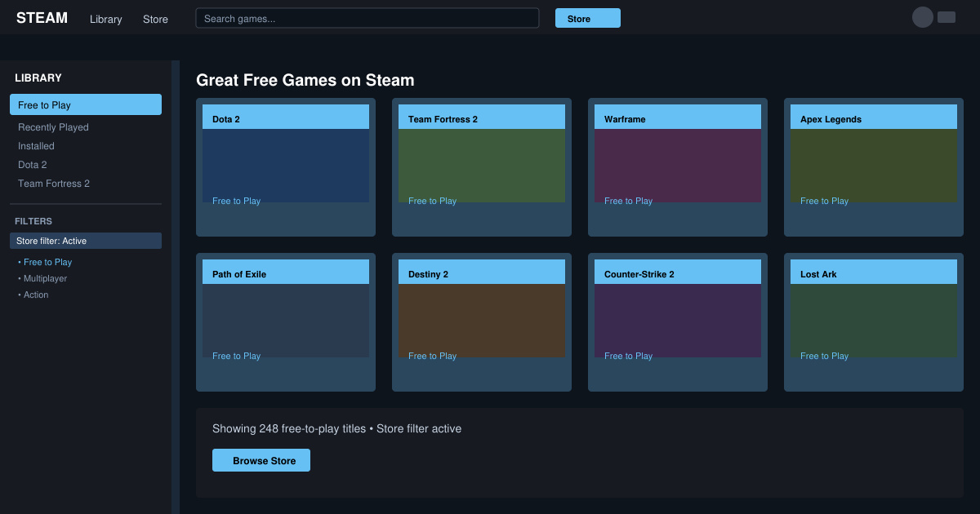Viewport: 980px width, 514px height.
Task: Select Recently Played in sidebar
Action: 53,127
